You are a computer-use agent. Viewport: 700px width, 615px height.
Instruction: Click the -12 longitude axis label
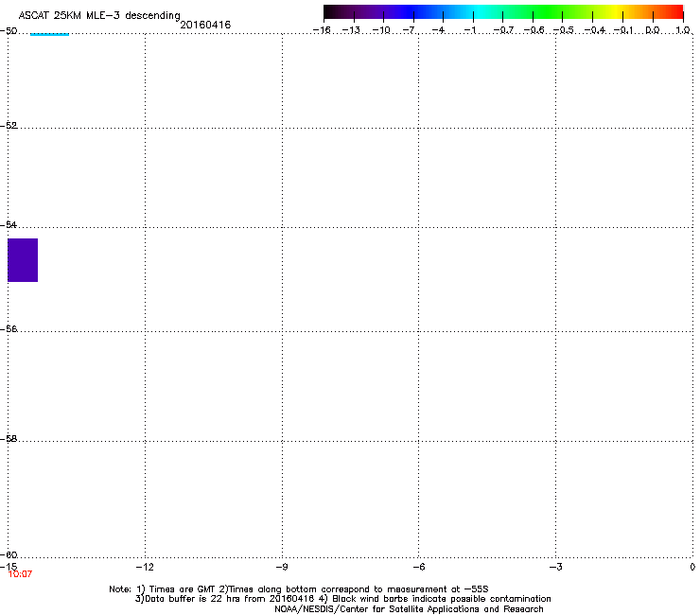tap(145, 567)
